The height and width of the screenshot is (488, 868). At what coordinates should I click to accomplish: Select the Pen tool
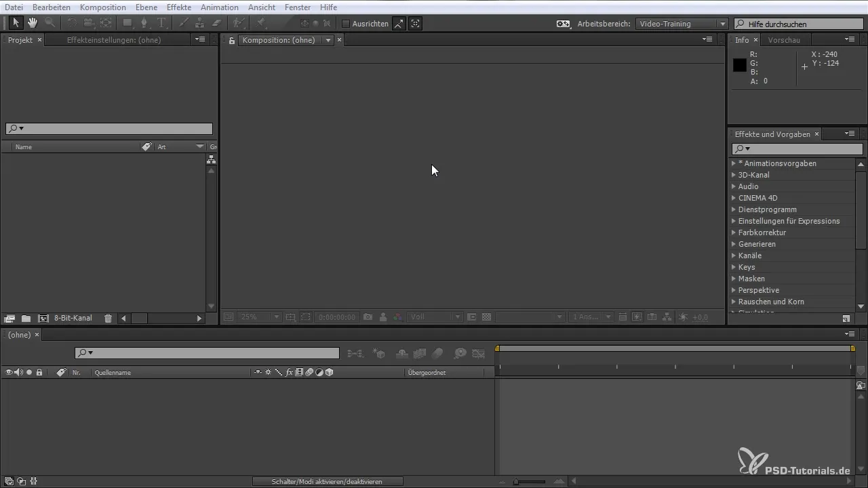click(144, 23)
